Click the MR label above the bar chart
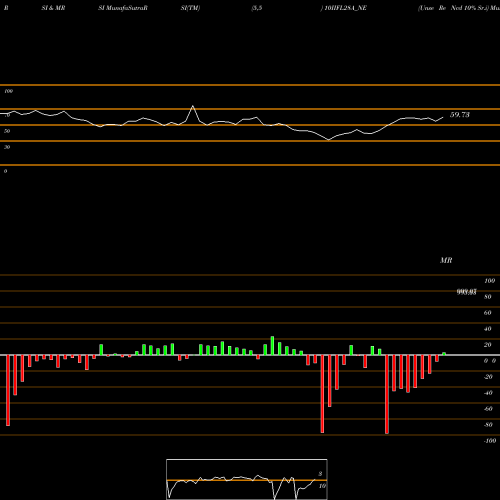 (x=446, y=260)
